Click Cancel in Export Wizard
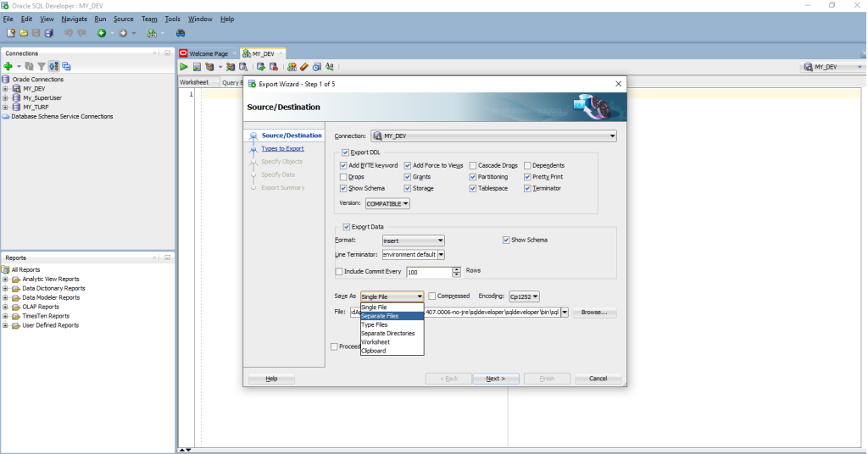This screenshot has width=868, height=454. pos(598,379)
